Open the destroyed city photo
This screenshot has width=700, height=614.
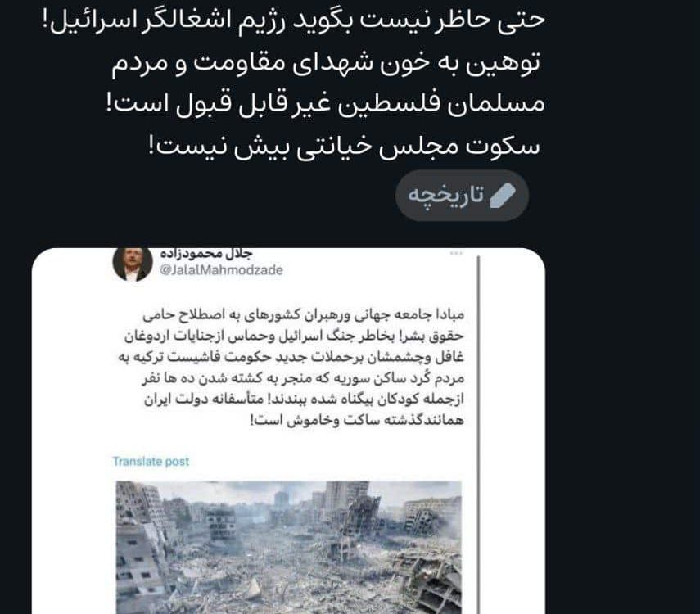tap(288, 547)
